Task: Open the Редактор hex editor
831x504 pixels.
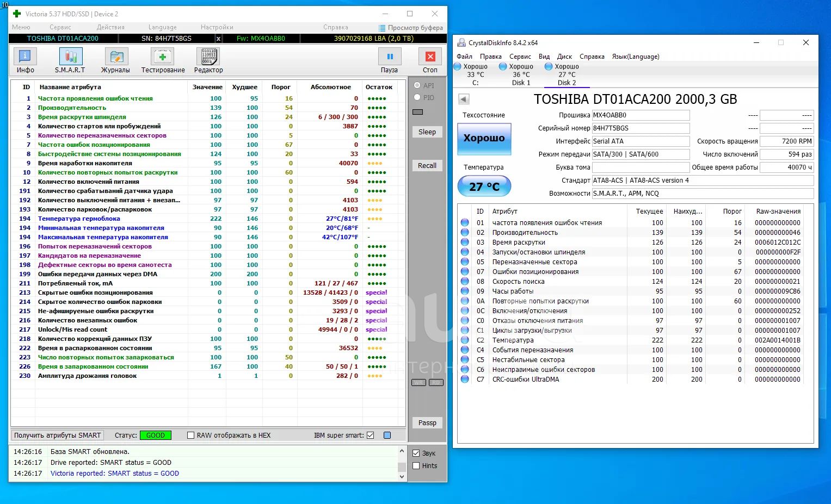Action: pyautogui.click(x=208, y=60)
